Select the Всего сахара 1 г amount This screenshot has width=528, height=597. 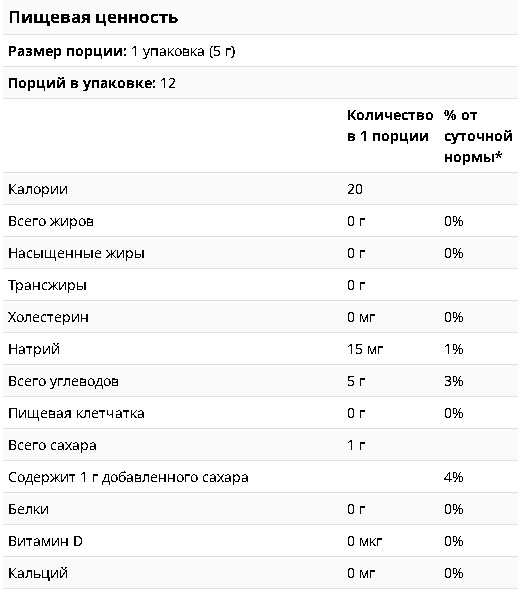356,445
